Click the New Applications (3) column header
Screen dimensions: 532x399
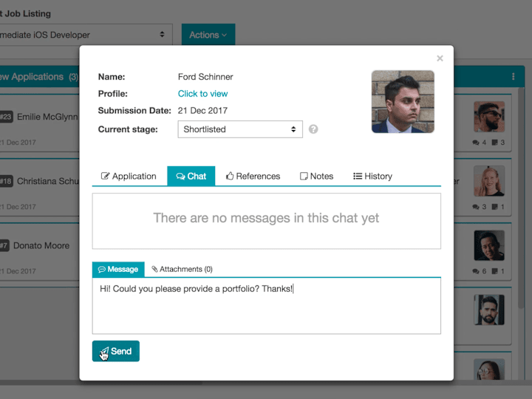39,77
